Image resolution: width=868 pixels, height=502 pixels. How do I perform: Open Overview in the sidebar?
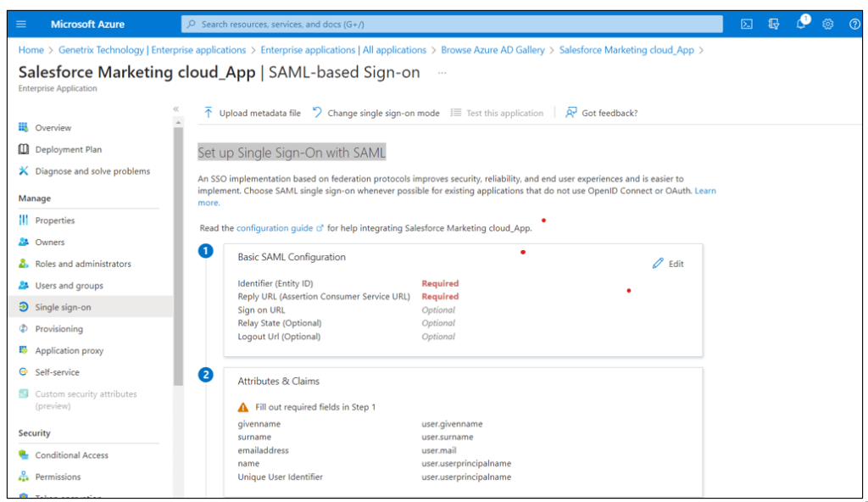point(53,127)
